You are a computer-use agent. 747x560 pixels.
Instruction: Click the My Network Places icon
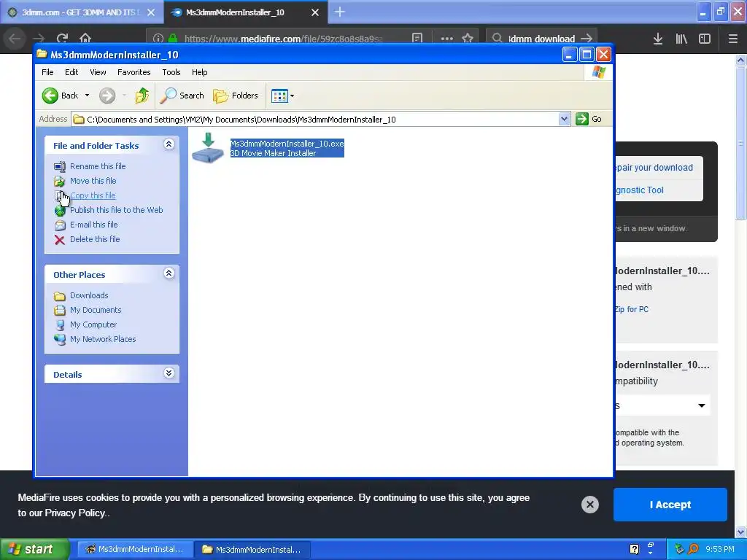[60, 340]
